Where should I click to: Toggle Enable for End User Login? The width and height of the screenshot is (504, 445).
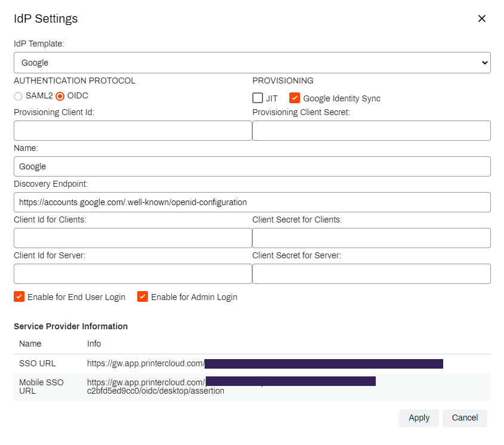[19, 296]
